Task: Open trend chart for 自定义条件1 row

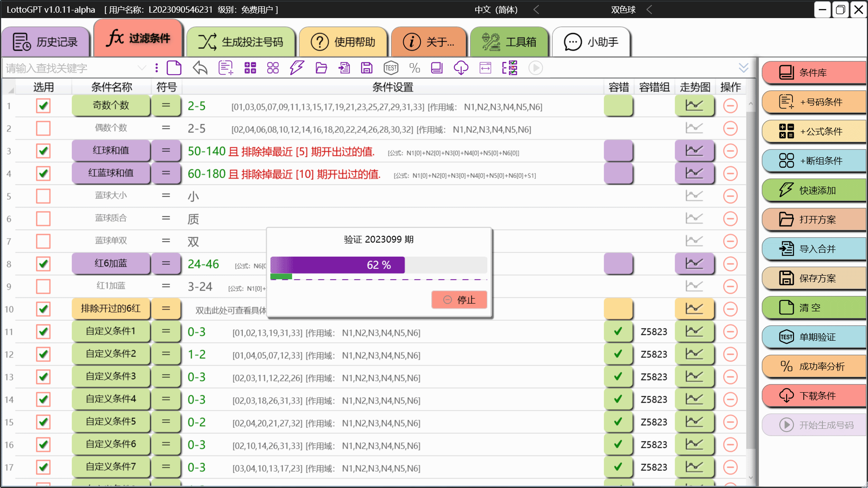Action: [694, 332]
